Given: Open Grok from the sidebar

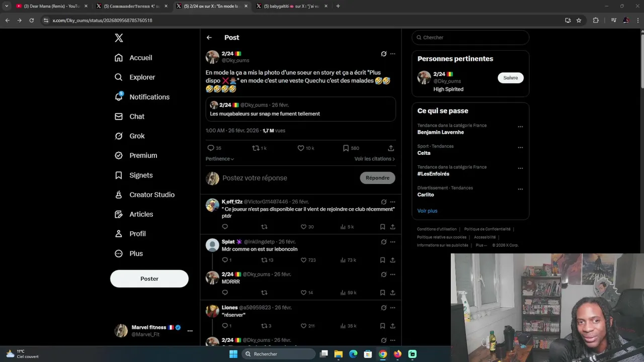Looking at the screenshot, I should [x=129, y=136].
